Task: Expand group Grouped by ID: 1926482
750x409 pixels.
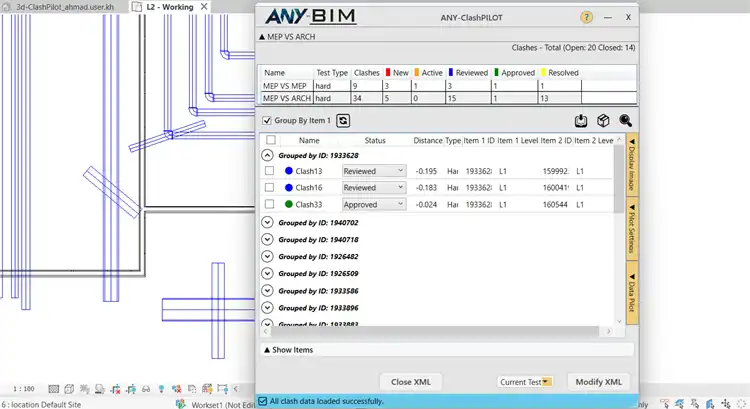Action: (267, 256)
